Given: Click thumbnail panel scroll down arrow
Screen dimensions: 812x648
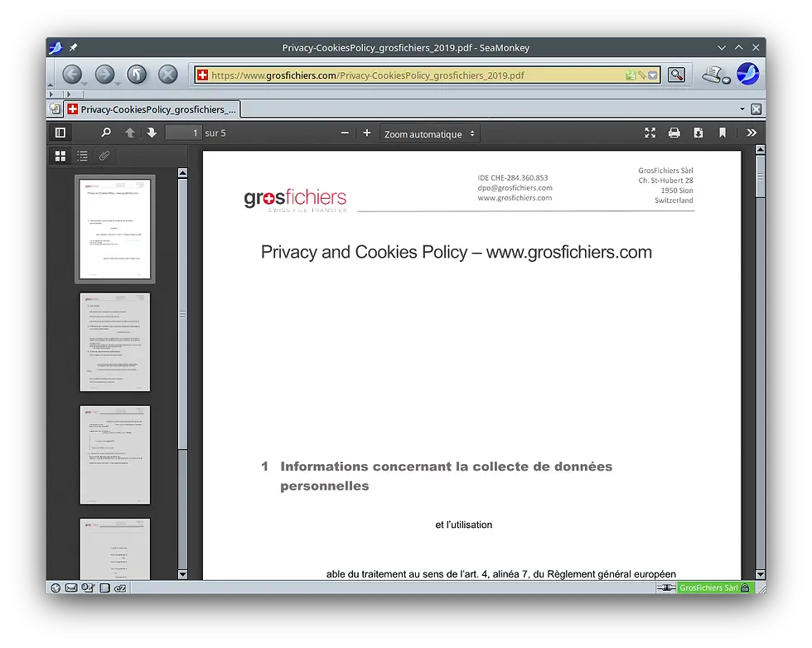Looking at the screenshot, I should 182,574.
